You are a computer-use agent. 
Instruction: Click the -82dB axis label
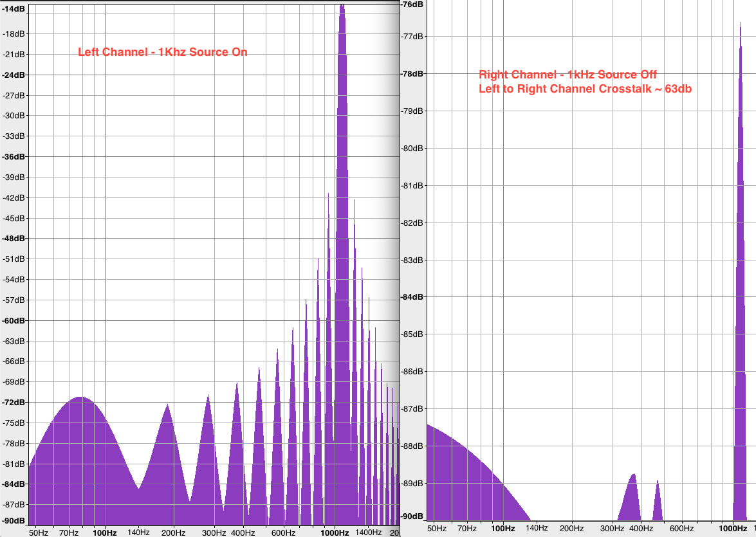point(412,223)
